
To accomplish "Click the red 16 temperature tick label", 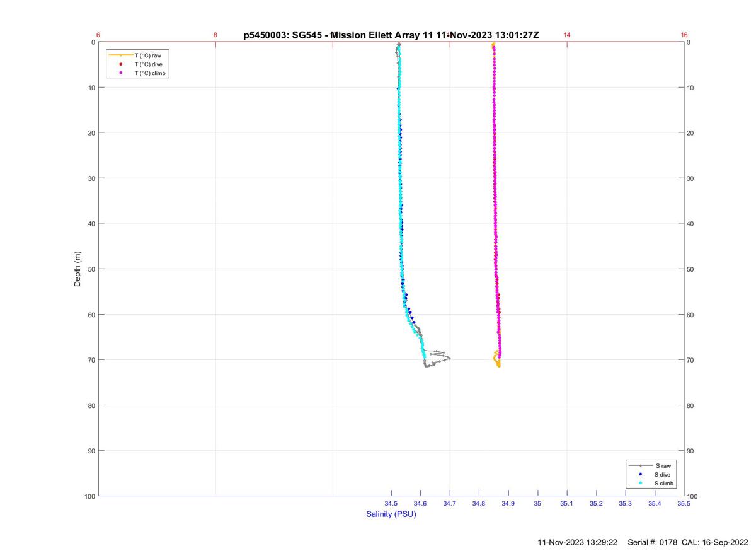I will pyautogui.click(x=684, y=35).
